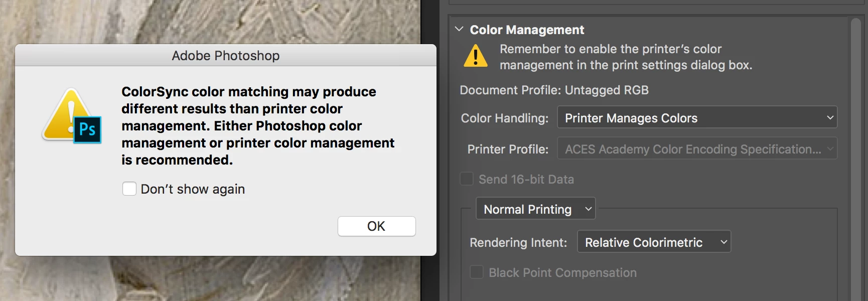Click the ColorSync warning message text
This screenshot has height=301, width=868.
(x=258, y=125)
